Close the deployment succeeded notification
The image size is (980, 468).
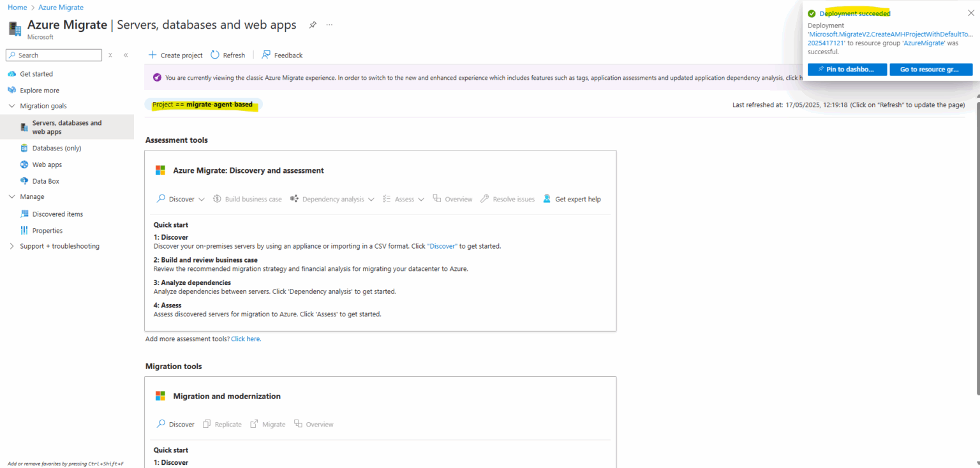point(971,13)
